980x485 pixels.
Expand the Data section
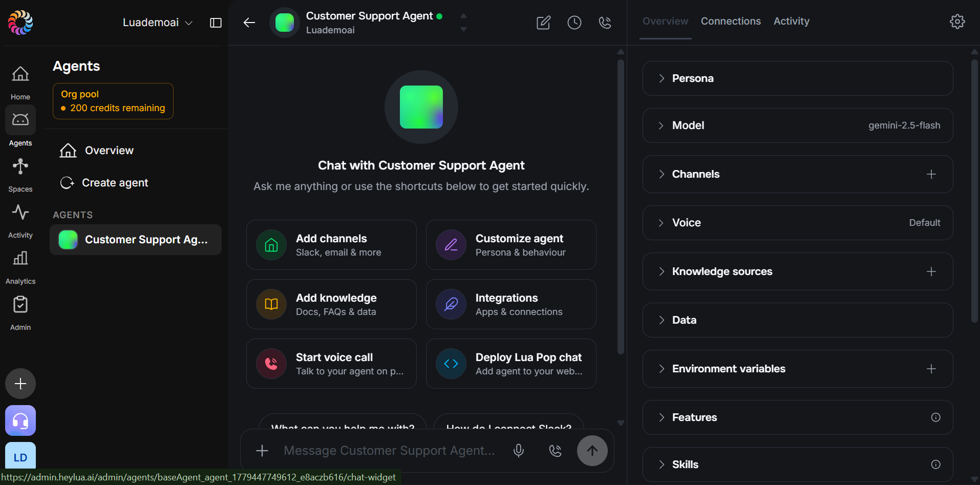798,320
